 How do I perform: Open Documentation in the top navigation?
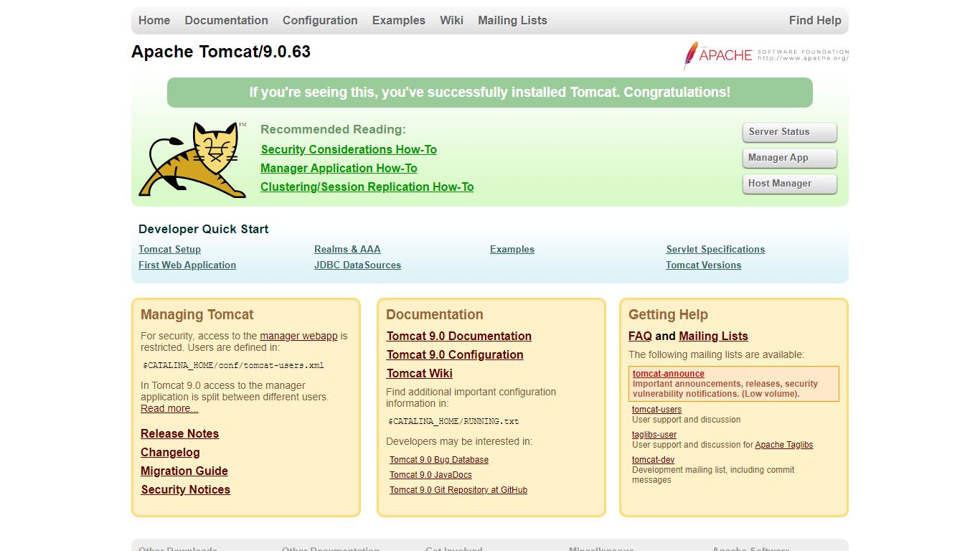[227, 20]
